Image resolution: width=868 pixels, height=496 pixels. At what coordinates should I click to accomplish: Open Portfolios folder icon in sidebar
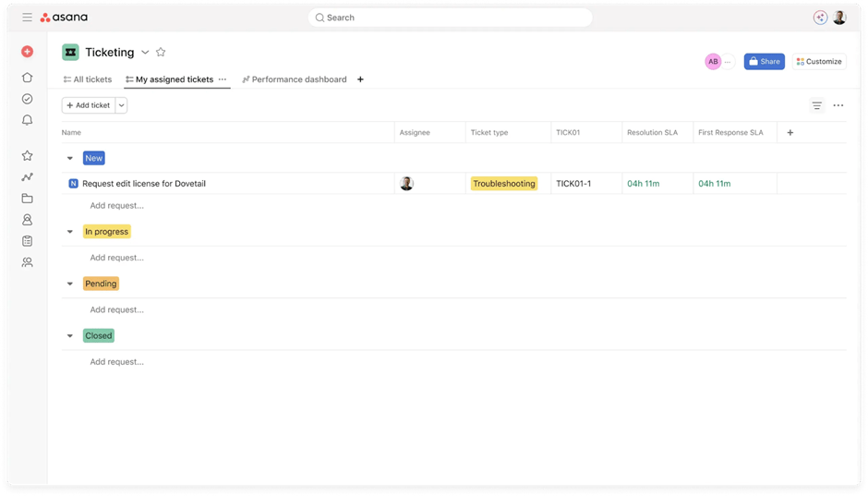(27, 199)
